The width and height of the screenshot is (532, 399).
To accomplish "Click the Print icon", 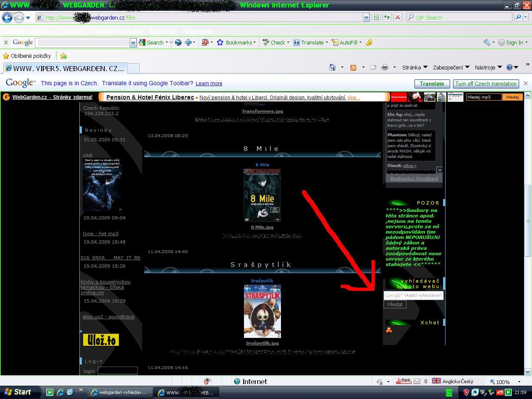I will click(385, 67).
